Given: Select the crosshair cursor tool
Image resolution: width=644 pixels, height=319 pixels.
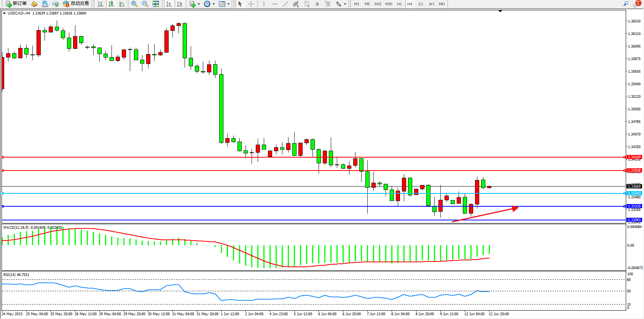Looking at the screenshot, I should 251,4.
